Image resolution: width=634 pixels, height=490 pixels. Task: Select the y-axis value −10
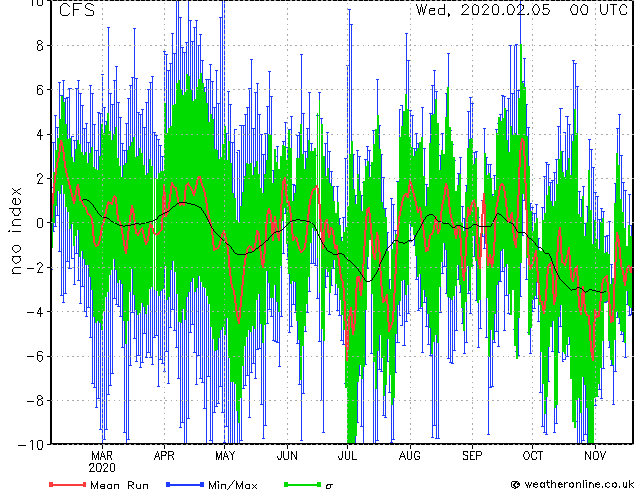pyautogui.click(x=31, y=445)
